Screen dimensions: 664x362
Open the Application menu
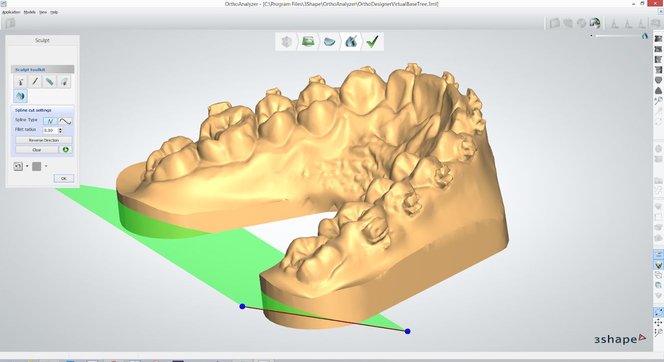point(11,12)
